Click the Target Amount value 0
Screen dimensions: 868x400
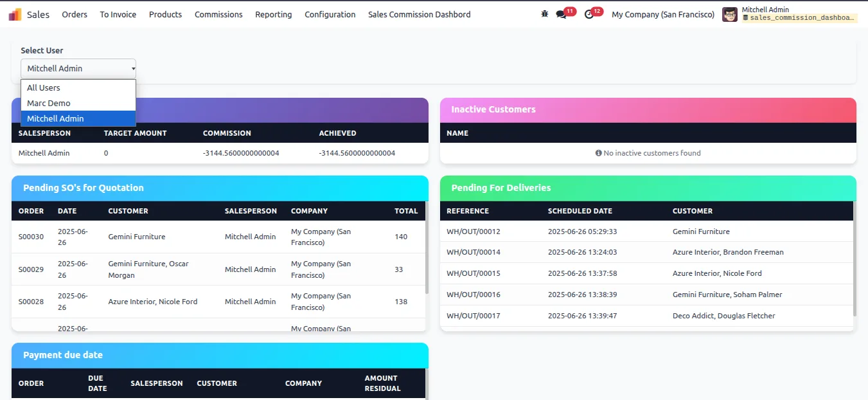pos(106,153)
